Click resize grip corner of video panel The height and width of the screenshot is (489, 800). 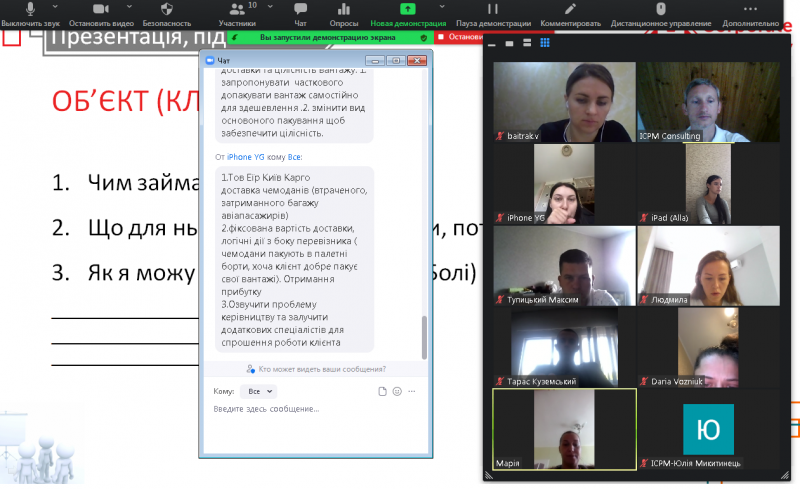coord(785,476)
